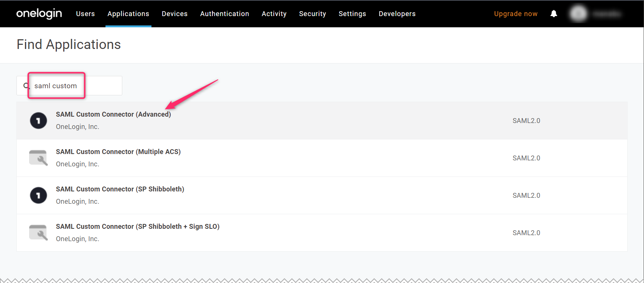Viewport: 644px width, 283px height.
Task: Click the Multiple ACS connector wrench icon
Action: [38, 158]
